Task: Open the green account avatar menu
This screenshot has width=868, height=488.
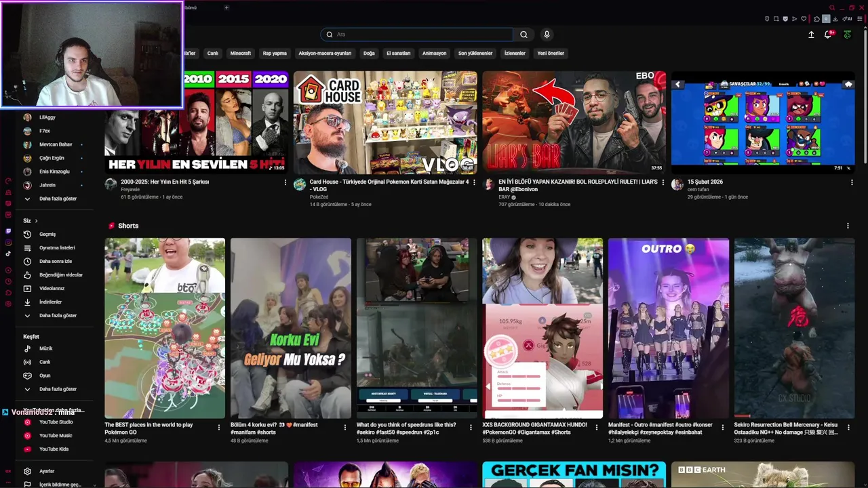Action: (x=848, y=35)
